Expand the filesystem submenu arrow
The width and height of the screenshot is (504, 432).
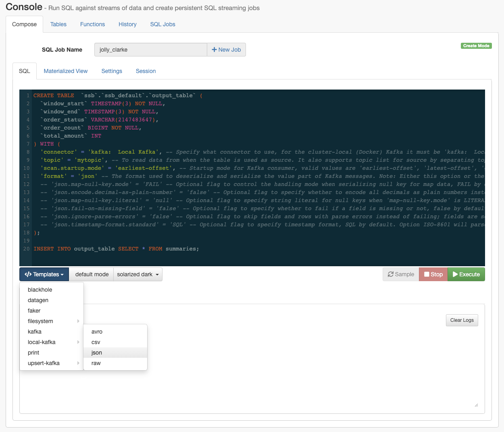click(x=78, y=321)
